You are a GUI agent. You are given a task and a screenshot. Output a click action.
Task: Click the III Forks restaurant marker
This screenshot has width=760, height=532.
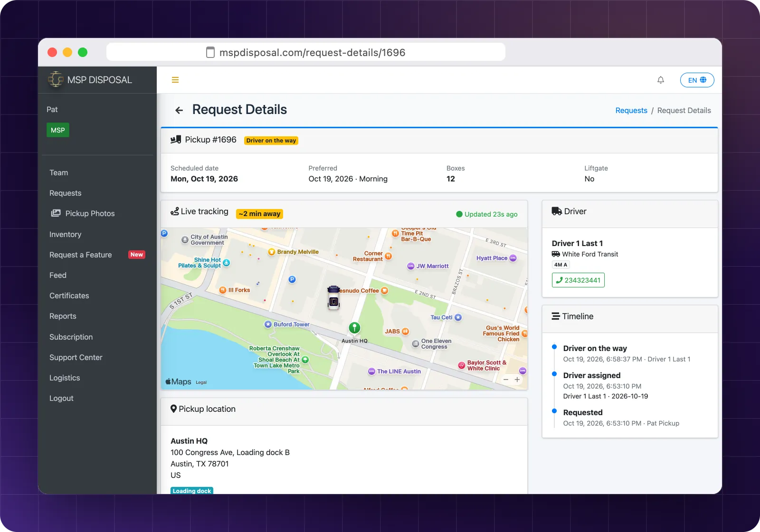coord(223,290)
